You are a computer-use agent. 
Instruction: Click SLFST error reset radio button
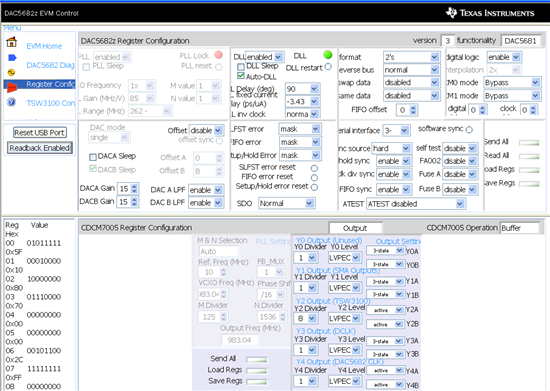pyautogui.click(x=314, y=168)
